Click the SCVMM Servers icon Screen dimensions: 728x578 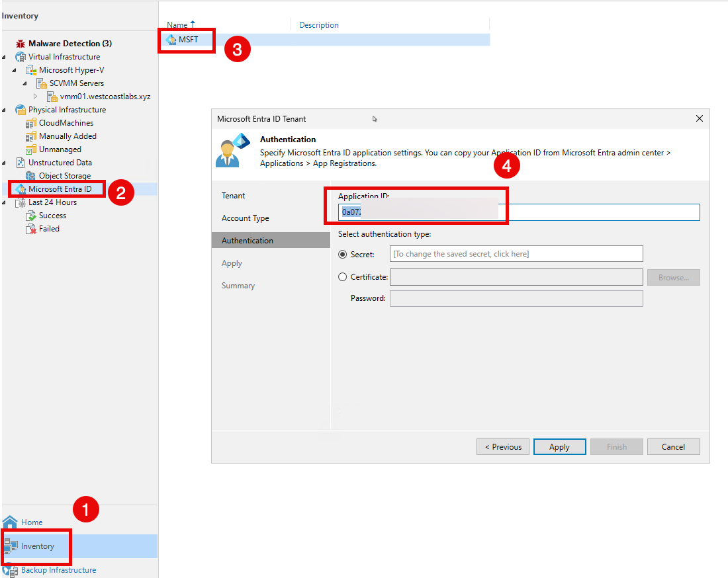[41, 83]
